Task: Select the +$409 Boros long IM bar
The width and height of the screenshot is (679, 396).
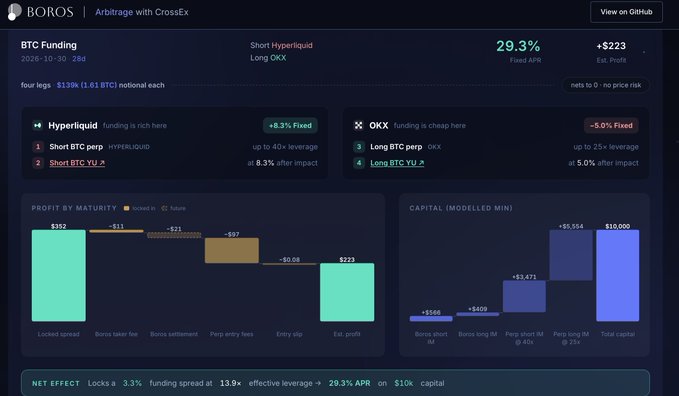Action: (478, 314)
